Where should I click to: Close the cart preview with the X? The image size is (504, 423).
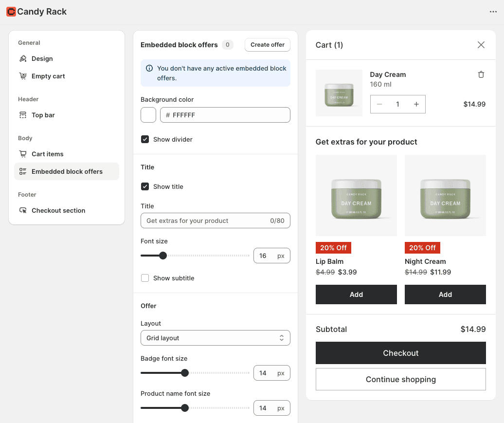tap(481, 44)
